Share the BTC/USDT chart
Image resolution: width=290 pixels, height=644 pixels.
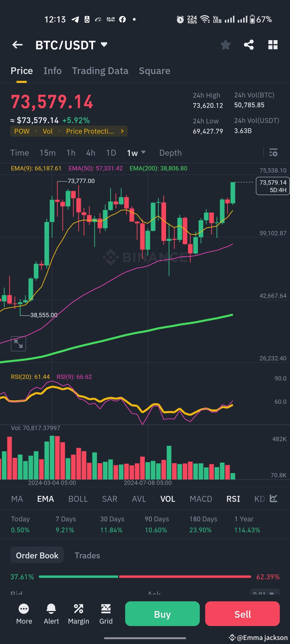pyautogui.click(x=248, y=45)
